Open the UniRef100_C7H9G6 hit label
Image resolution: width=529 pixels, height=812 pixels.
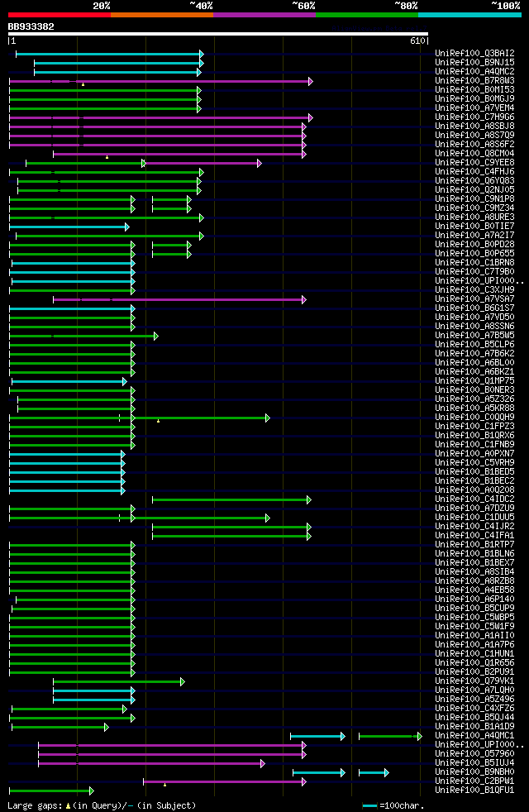(474, 117)
